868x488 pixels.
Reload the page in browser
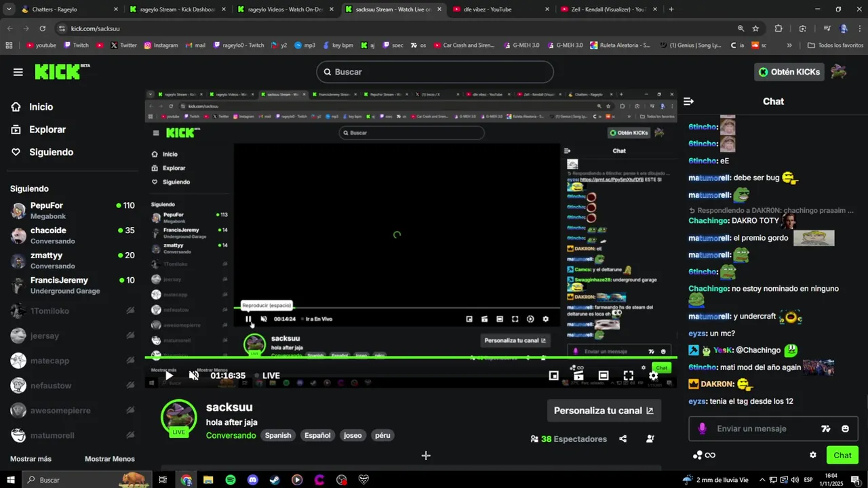coord(42,28)
